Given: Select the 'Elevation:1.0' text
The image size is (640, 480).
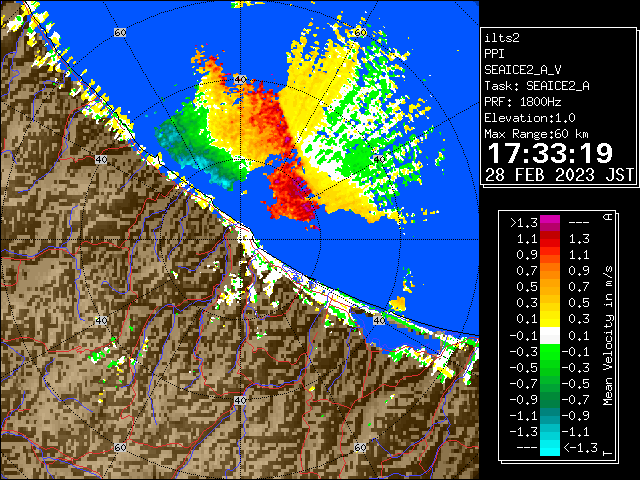Looking at the screenshot, I should click(530, 118).
